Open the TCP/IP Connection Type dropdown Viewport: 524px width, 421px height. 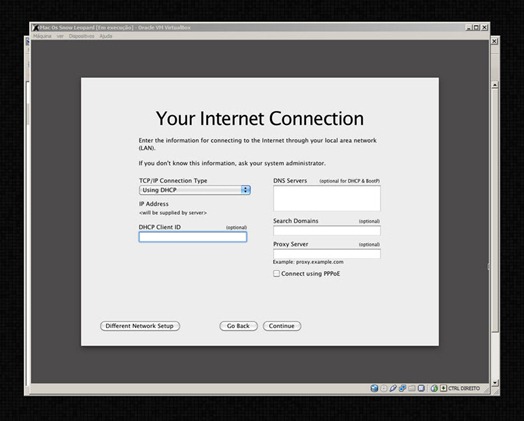click(x=195, y=190)
